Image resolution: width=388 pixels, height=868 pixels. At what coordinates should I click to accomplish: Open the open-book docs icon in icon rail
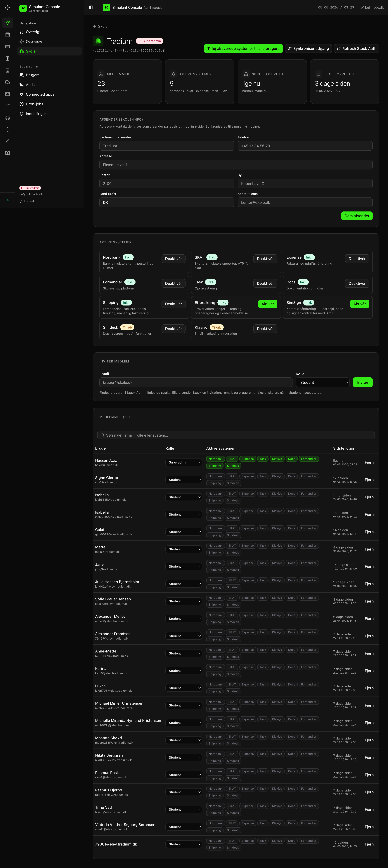tap(7, 153)
